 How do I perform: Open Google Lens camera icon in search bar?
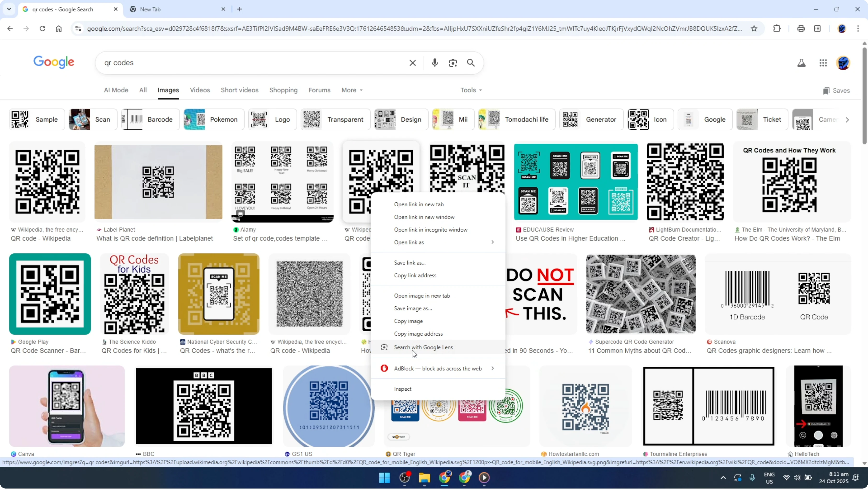pyautogui.click(x=453, y=63)
